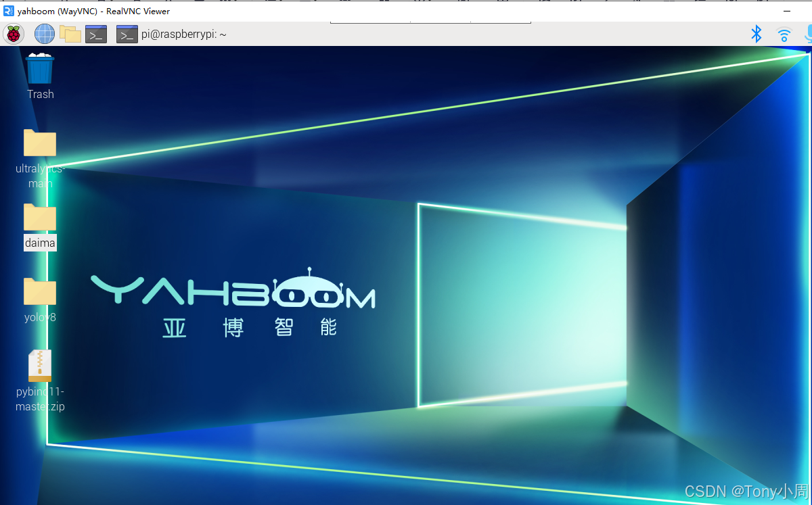Select the yolov8 folder on desktop
This screenshot has height=505, width=812.
click(x=40, y=300)
